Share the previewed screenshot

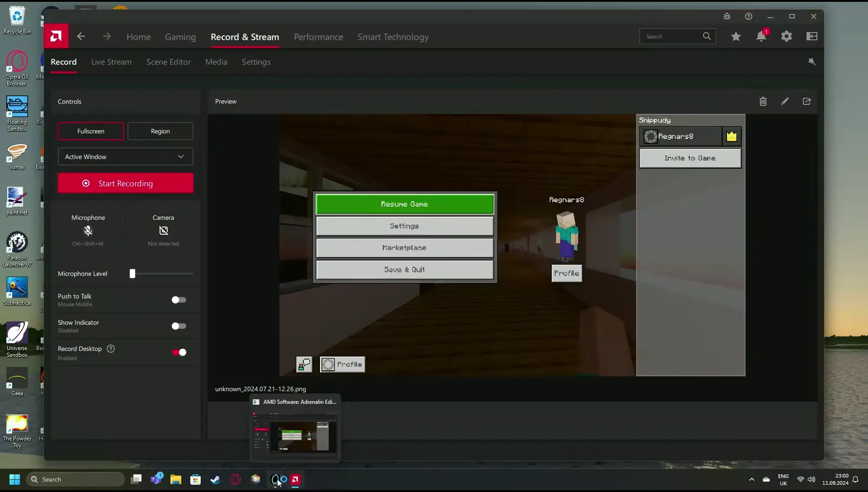coord(807,102)
